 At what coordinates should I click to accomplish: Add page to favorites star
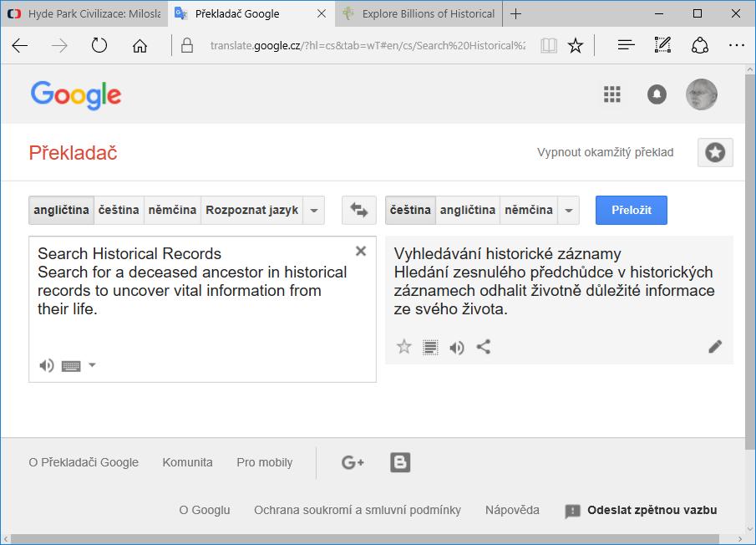(576, 46)
